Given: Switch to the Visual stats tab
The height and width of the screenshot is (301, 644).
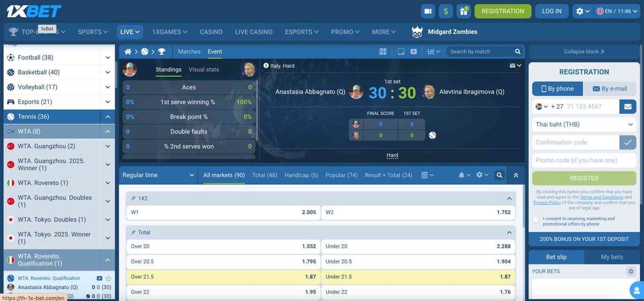Looking at the screenshot, I should (204, 69).
